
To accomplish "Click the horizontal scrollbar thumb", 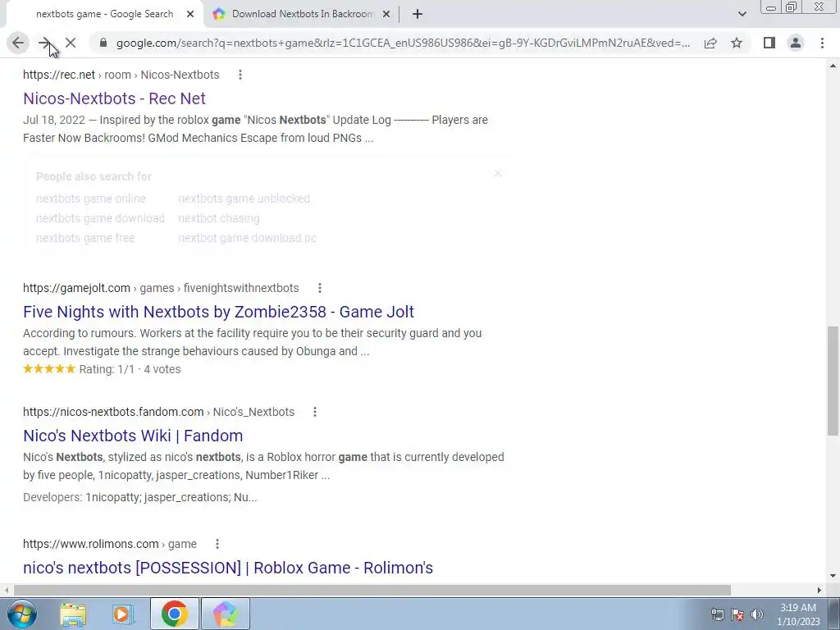I will pos(372,590).
